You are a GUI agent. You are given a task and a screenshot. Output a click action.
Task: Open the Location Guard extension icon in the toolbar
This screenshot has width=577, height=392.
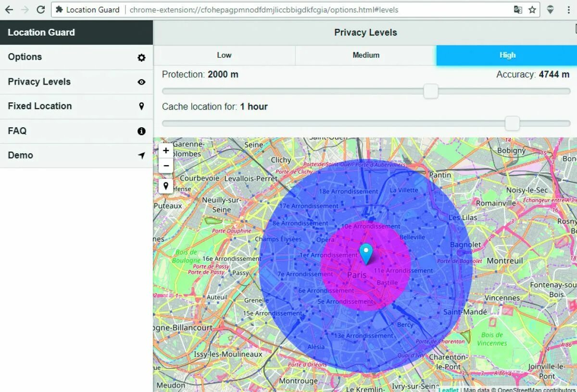[551, 10]
